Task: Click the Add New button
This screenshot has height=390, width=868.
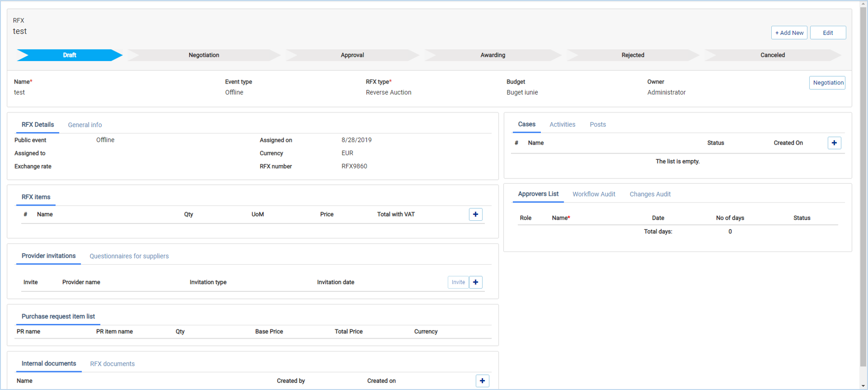Action: tap(789, 33)
